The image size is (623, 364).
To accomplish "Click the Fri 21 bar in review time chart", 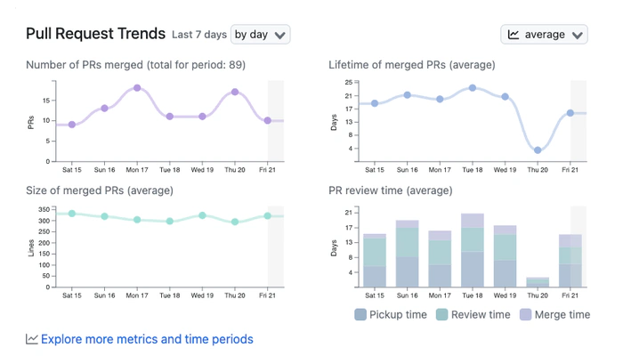I will [x=570, y=261].
